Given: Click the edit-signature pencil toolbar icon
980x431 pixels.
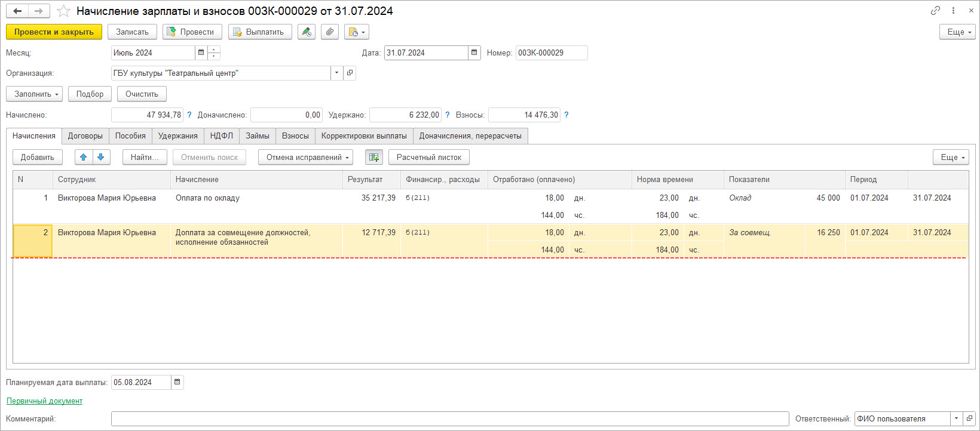Looking at the screenshot, I should (307, 32).
